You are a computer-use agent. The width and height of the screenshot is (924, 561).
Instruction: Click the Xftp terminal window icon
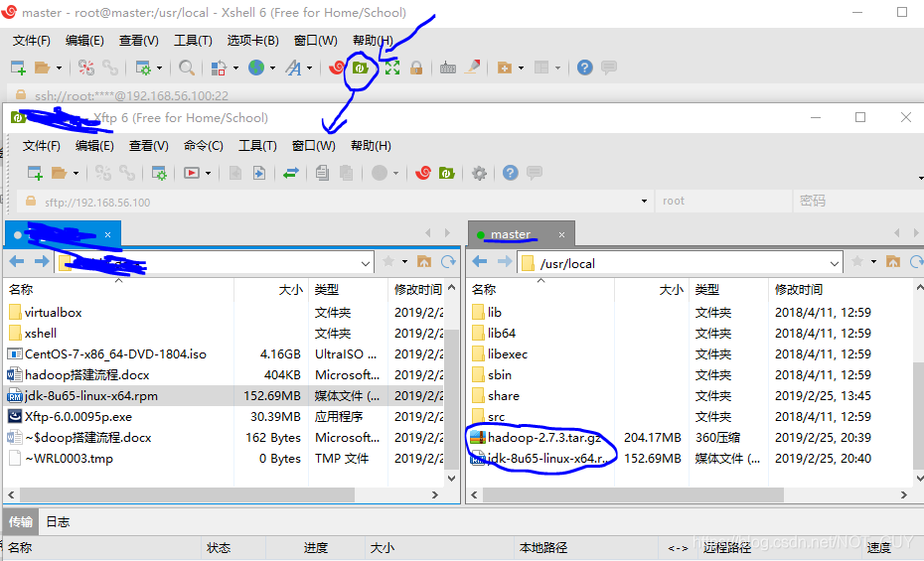tap(192, 173)
